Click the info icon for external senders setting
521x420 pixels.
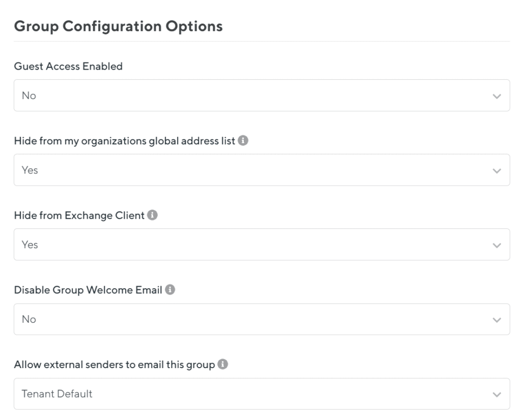point(222,363)
